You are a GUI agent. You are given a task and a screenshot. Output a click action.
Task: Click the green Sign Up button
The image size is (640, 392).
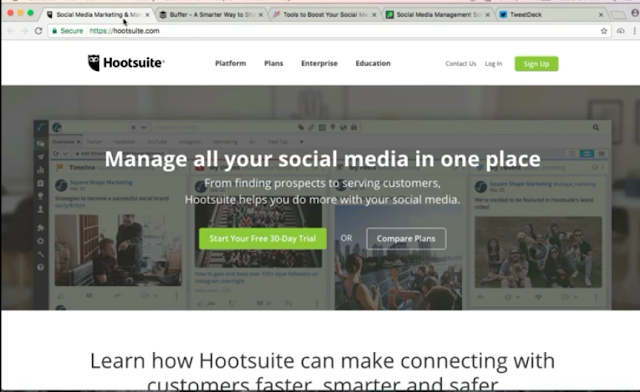(x=536, y=64)
